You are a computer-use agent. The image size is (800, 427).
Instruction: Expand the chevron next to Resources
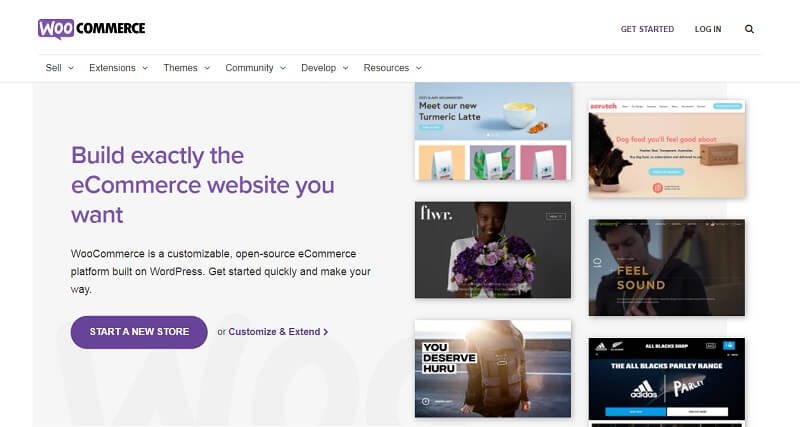(x=419, y=68)
